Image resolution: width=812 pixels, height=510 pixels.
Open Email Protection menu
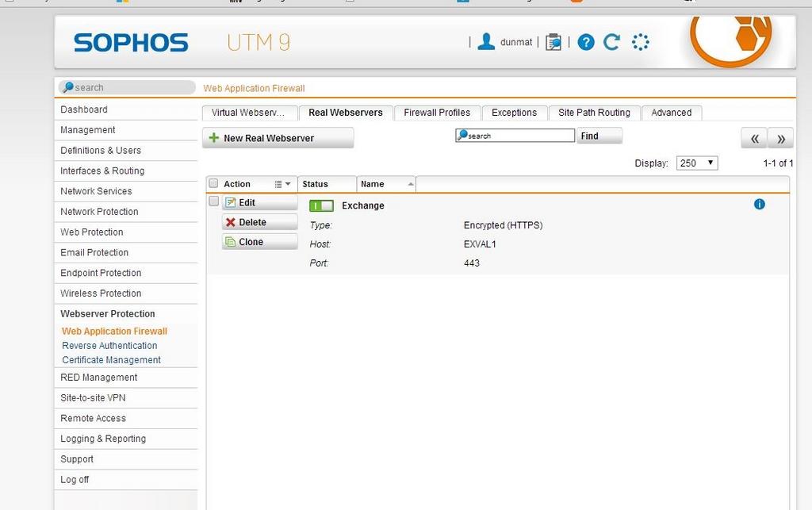126,253
